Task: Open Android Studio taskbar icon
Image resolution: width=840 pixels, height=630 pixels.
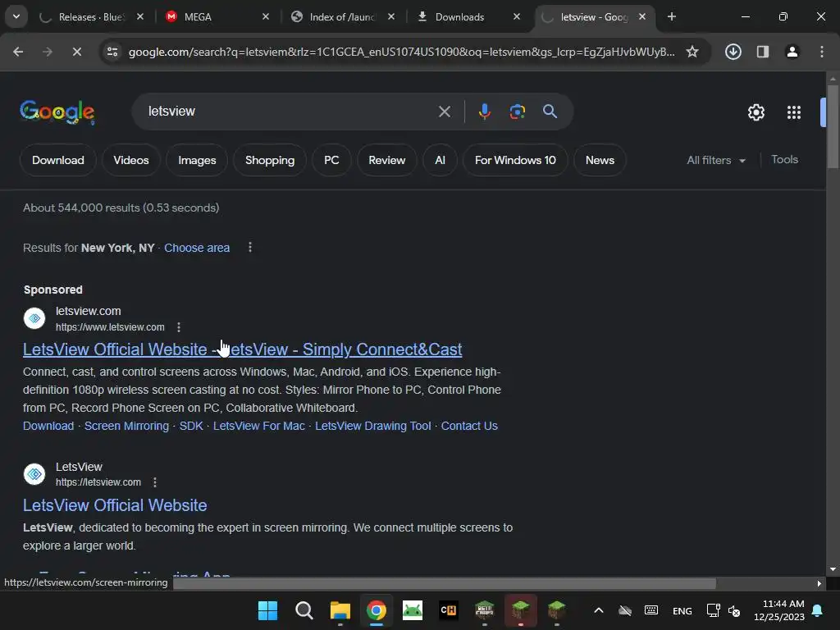Action: click(413, 610)
